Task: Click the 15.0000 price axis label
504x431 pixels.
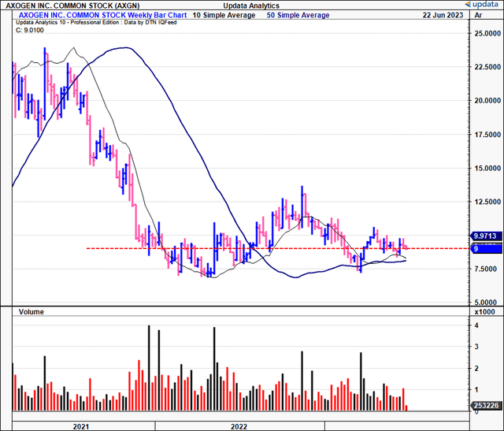Action: coord(487,168)
